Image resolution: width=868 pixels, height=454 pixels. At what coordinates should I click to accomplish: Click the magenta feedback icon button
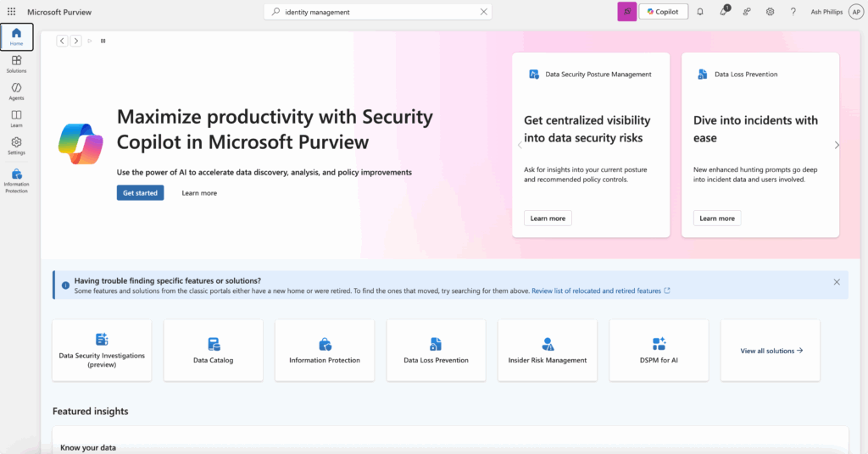[x=627, y=12]
